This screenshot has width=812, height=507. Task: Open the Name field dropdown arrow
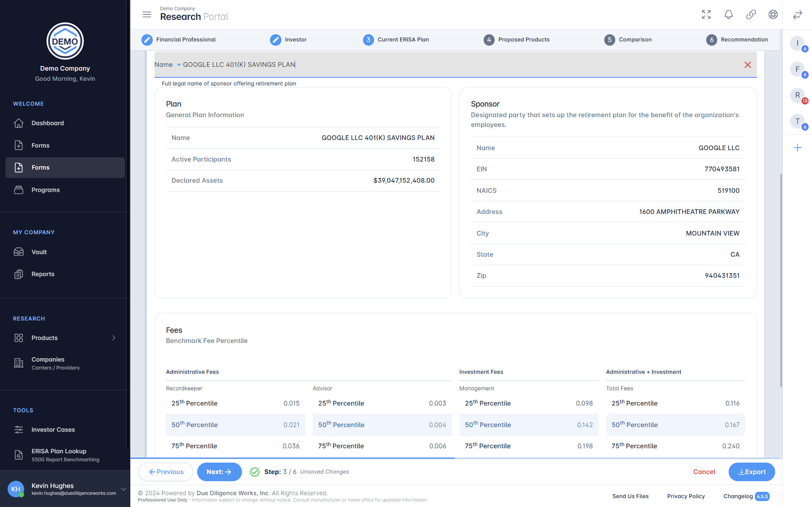pos(179,65)
